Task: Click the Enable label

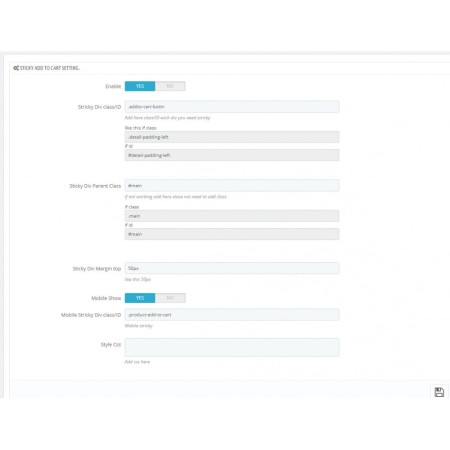Action: pyautogui.click(x=113, y=86)
